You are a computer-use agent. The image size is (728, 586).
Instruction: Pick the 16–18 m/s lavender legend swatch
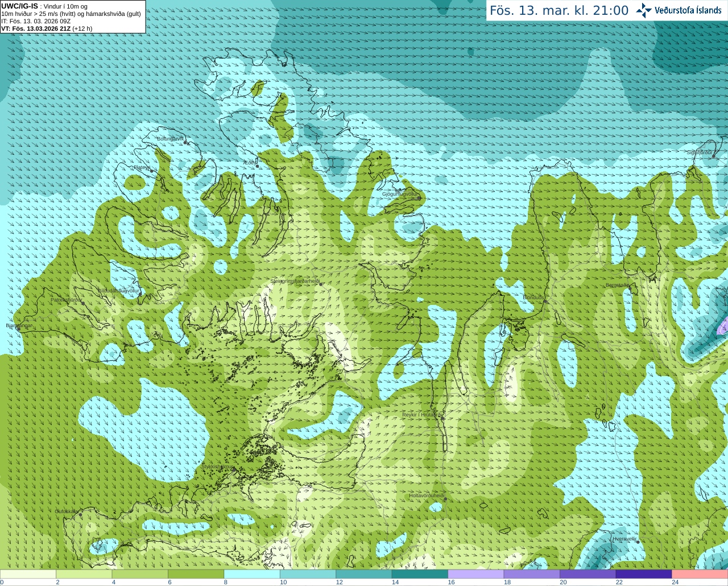coord(476,574)
